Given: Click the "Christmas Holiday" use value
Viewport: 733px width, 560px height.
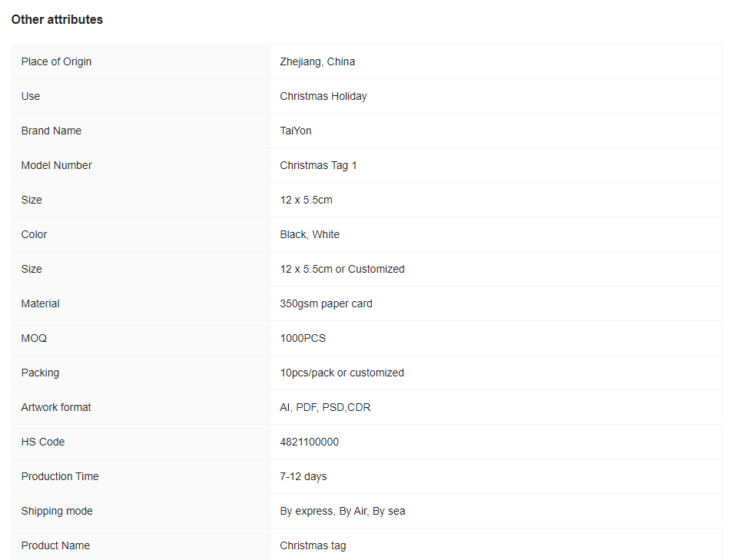Looking at the screenshot, I should point(323,96).
